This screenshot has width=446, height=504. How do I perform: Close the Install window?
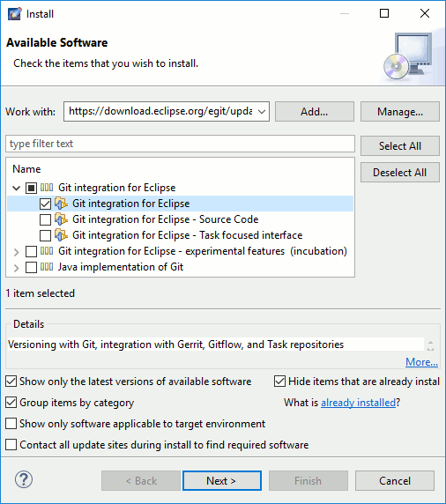[425, 13]
